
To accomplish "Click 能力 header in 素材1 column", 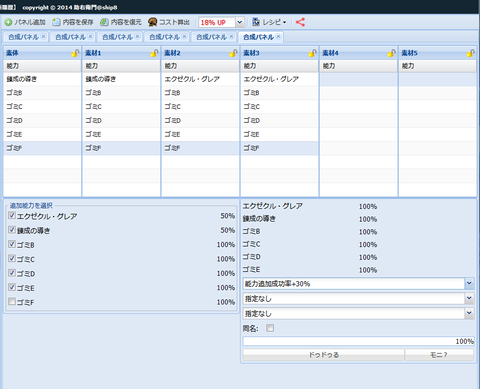I will point(121,66).
